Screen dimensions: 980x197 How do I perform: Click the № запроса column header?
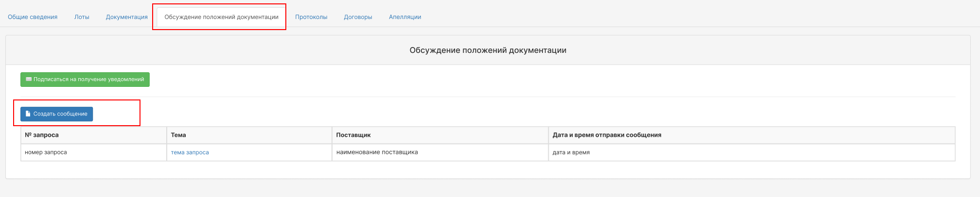click(x=94, y=135)
